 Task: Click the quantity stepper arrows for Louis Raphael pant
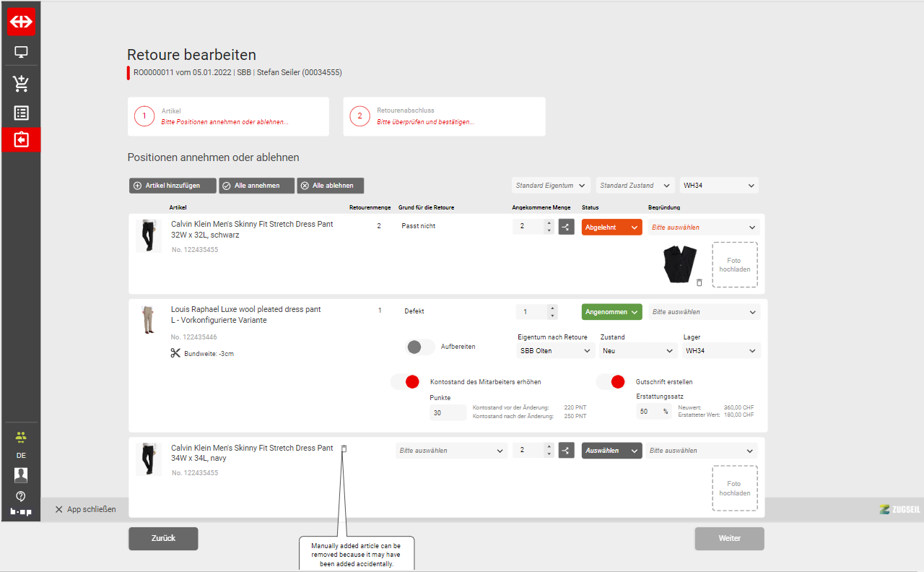click(x=553, y=312)
